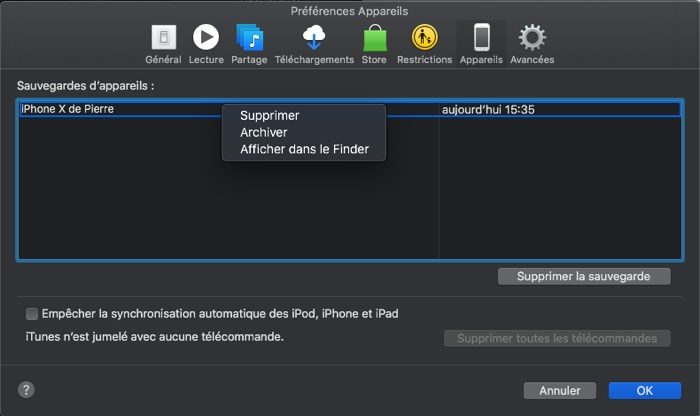The image size is (700, 416).
Task: Select the Appareils devices icon
Action: (x=481, y=38)
